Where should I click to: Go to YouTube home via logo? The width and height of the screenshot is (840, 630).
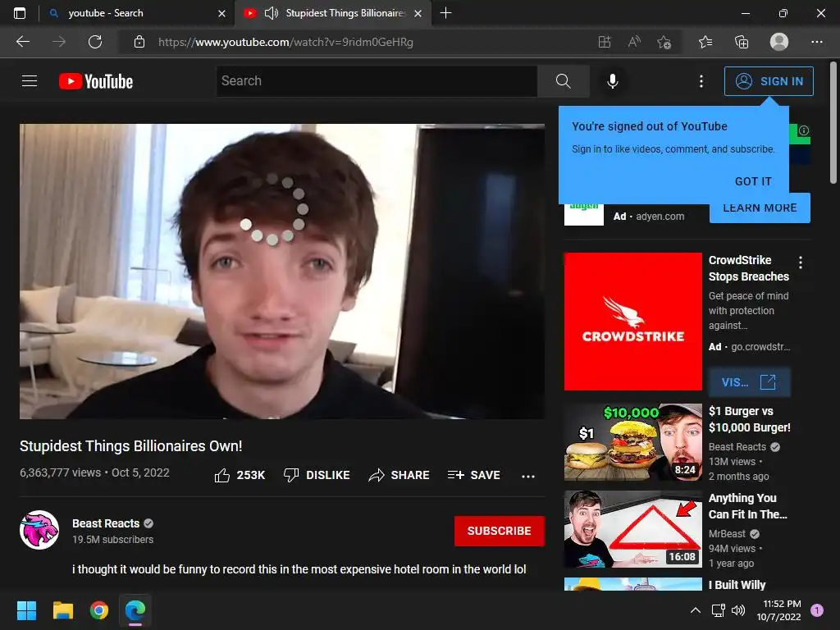(96, 81)
